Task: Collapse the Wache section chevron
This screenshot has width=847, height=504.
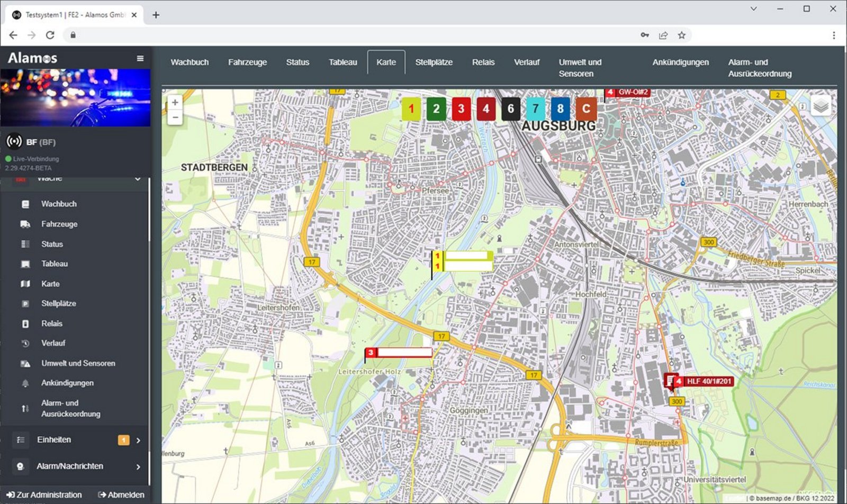Action: 138,179
